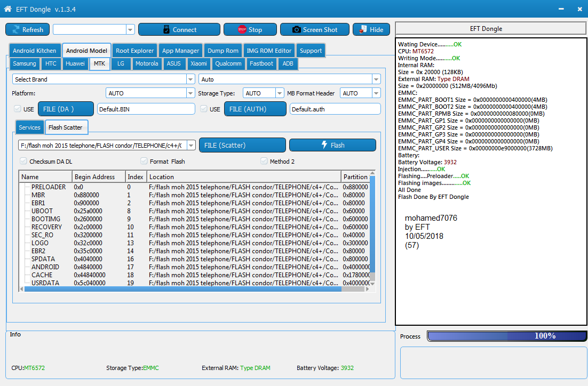Screen dimensions: 588x386
Task: Toggle the USE checkbox for FILE (DA)
Action: (17, 109)
